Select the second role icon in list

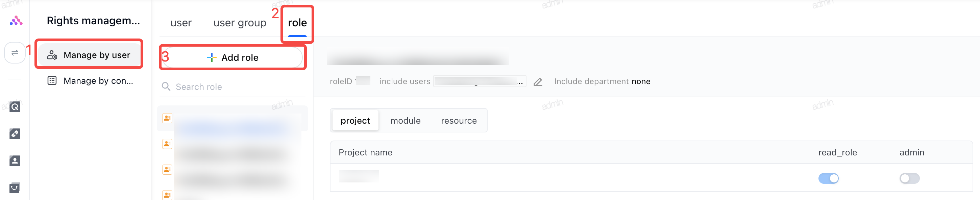pyautogui.click(x=167, y=144)
